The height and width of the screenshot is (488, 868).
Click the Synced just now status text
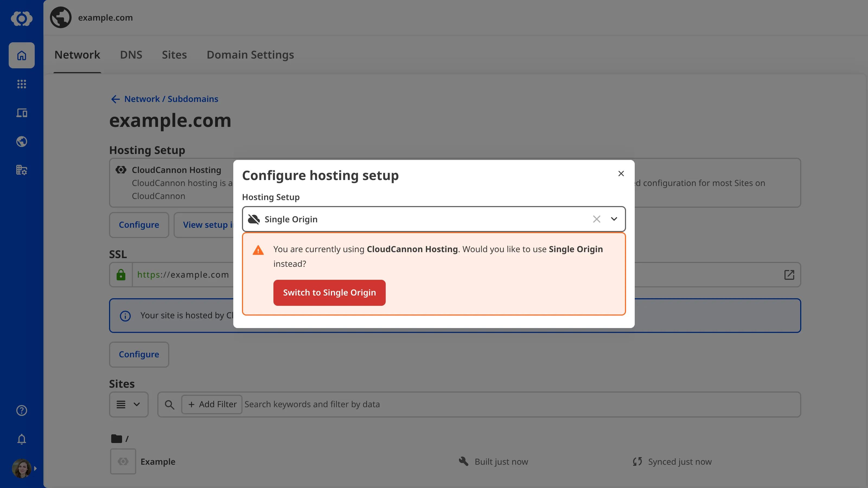(680, 462)
